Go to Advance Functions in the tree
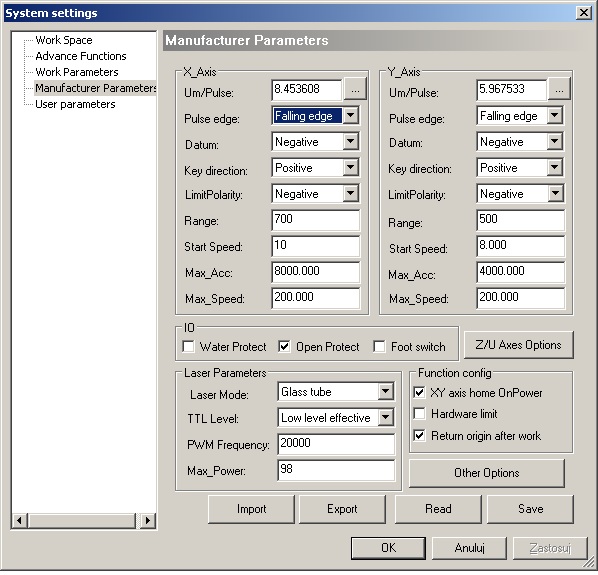The width and height of the screenshot is (598, 575). [81, 56]
